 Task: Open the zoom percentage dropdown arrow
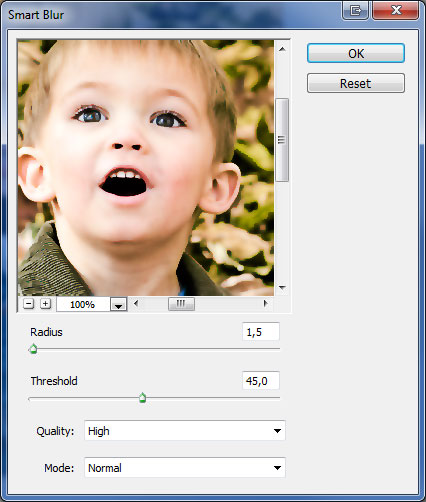click(x=118, y=304)
